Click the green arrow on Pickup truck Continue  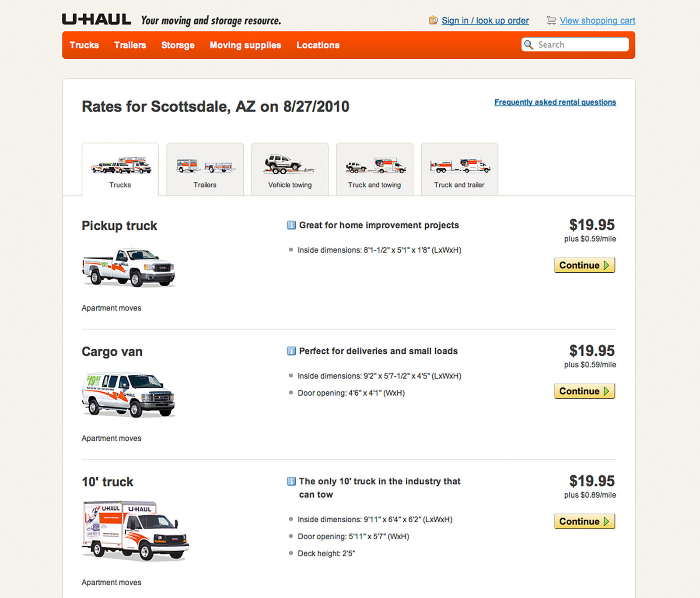606,265
